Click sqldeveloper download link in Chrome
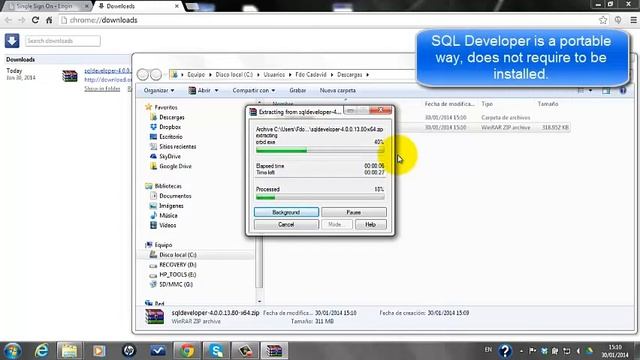 pos(107,71)
